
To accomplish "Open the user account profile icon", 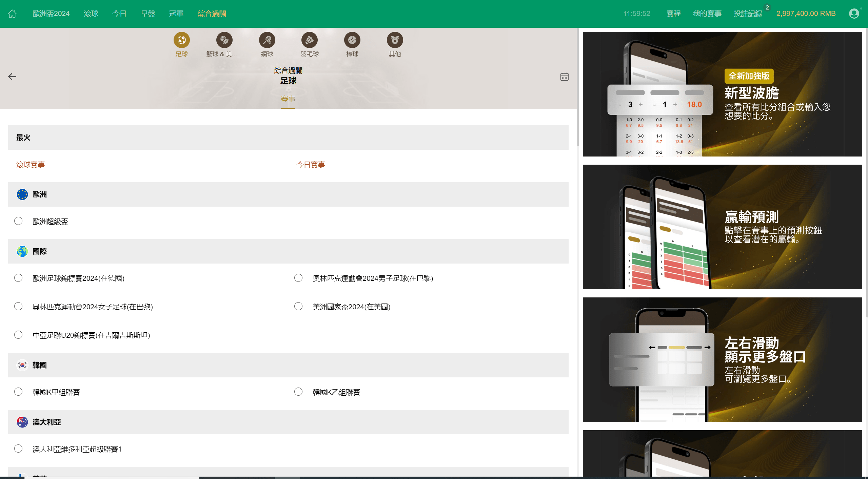I will [x=854, y=14].
